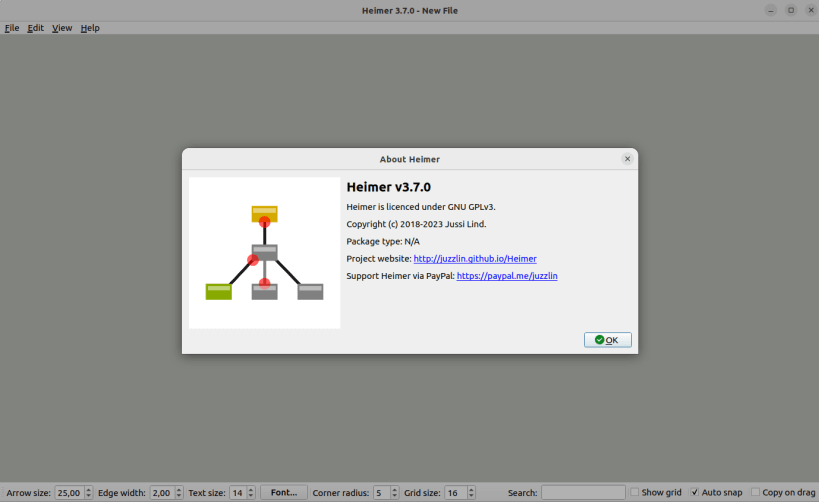Open the File menu
Viewport: 819px width, 502px height.
pos(11,28)
